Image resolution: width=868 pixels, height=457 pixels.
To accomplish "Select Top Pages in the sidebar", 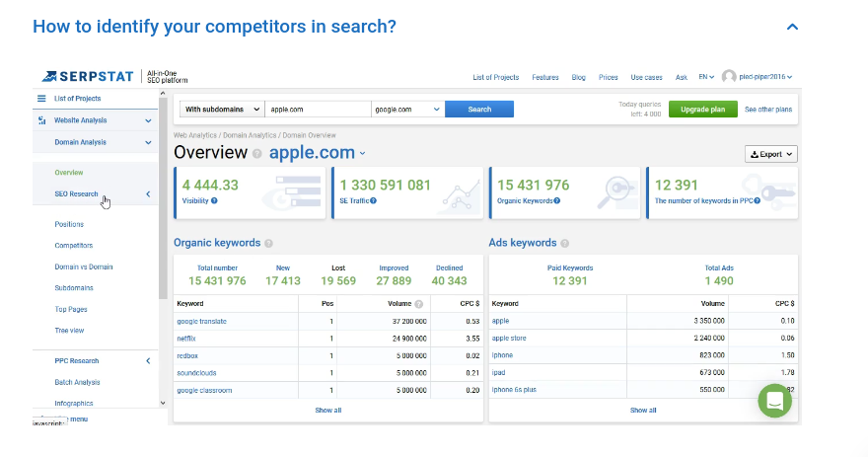I will (71, 310).
